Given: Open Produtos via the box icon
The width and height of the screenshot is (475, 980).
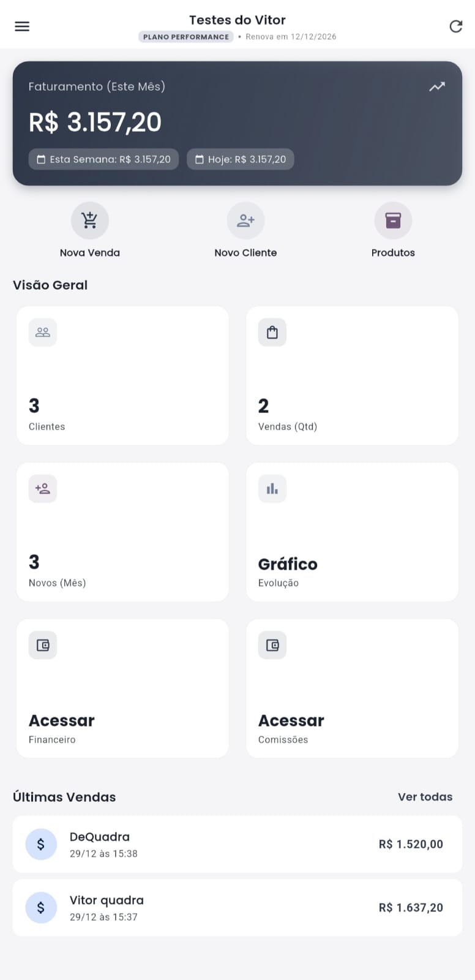Looking at the screenshot, I should (x=393, y=221).
